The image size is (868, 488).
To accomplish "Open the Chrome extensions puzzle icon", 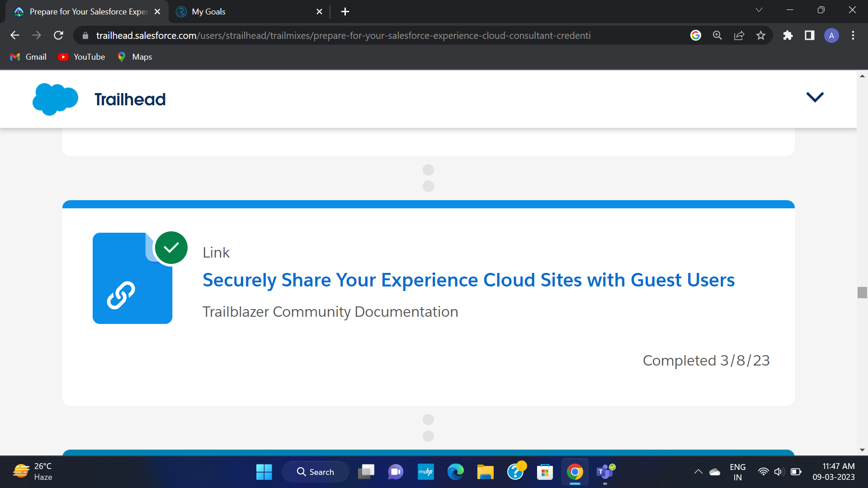I will click(788, 35).
